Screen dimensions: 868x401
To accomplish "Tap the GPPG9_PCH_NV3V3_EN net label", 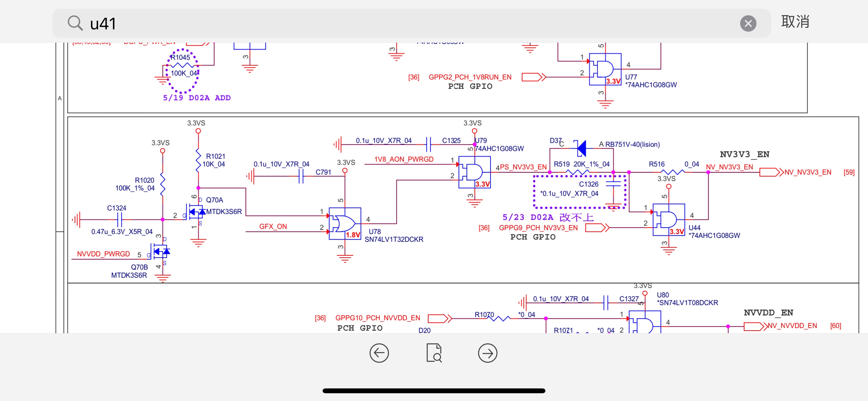I will tap(538, 228).
